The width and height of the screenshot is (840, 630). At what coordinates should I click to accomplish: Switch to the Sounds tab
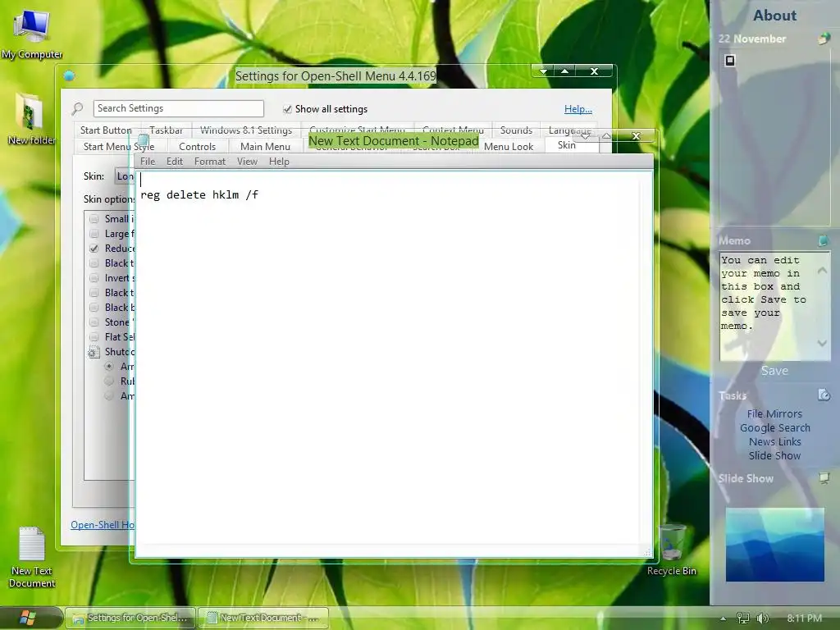click(517, 130)
